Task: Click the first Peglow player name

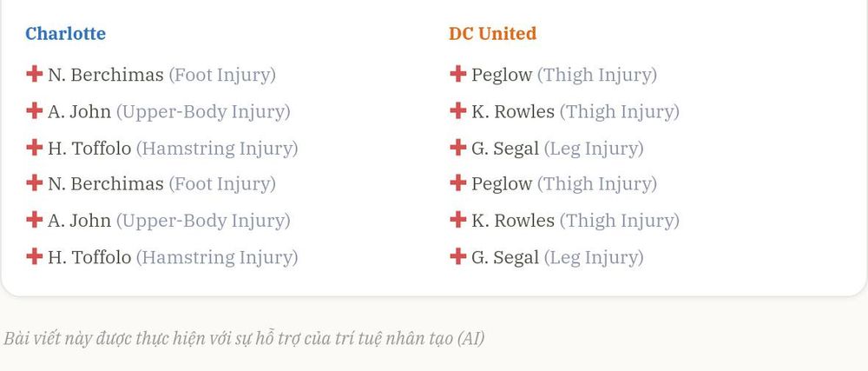Action: pos(502,75)
